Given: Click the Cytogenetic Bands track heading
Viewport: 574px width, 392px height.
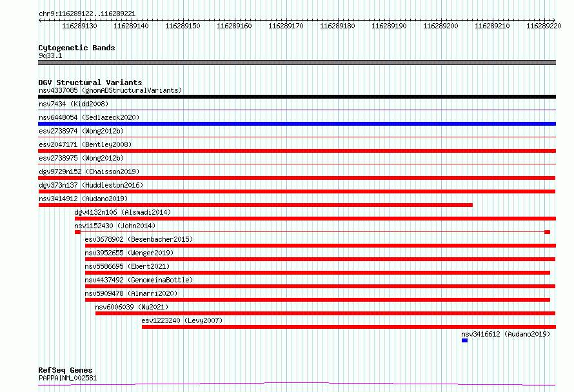Looking at the screenshot, I should (77, 48).
